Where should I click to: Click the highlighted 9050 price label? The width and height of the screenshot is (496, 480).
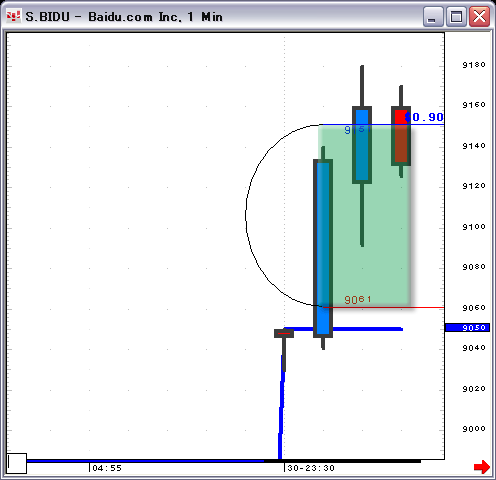click(x=467, y=328)
